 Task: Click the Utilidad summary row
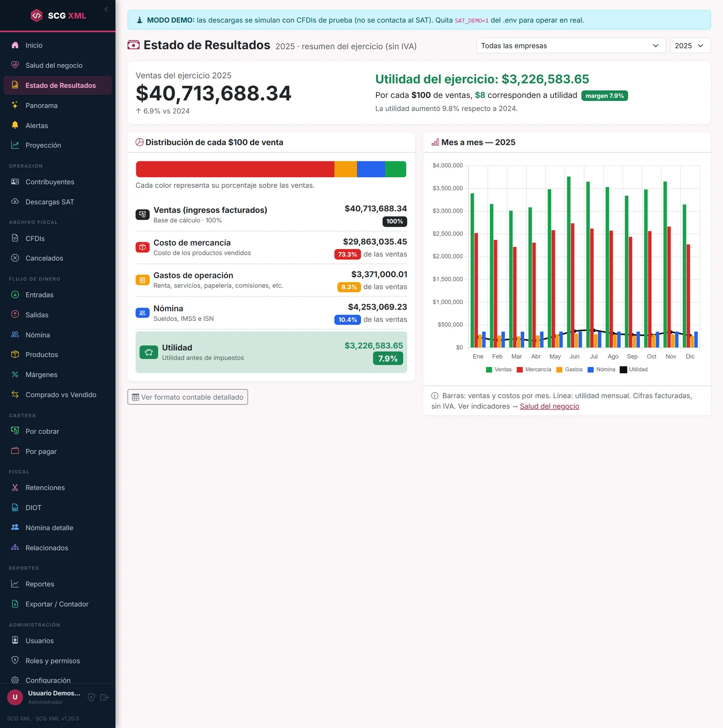pos(271,352)
